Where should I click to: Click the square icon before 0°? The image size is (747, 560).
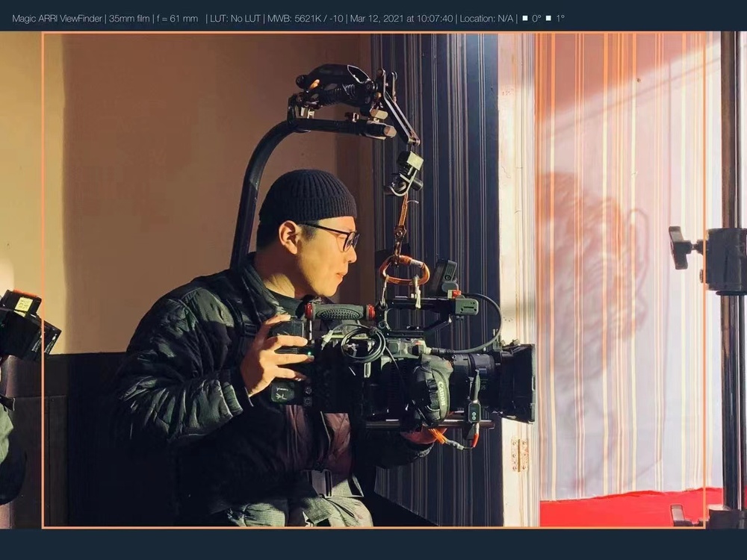(x=524, y=18)
